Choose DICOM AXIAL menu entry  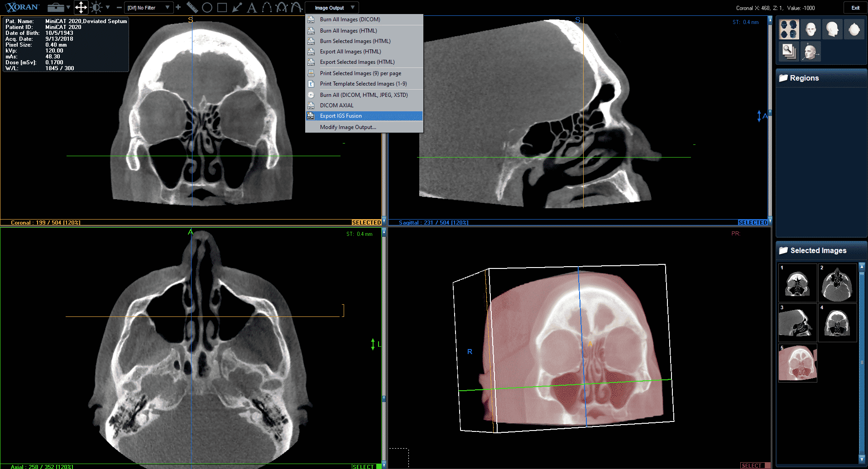(x=364, y=105)
